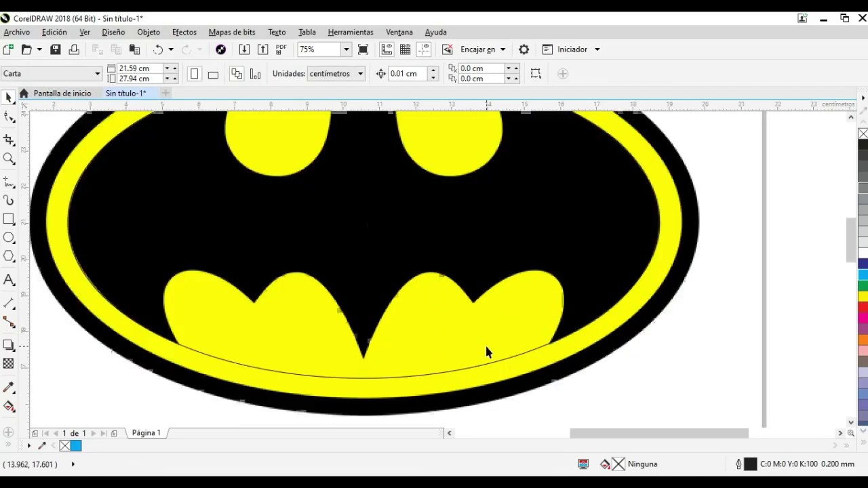Pick the yellow swatch in palette

[863, 296]
